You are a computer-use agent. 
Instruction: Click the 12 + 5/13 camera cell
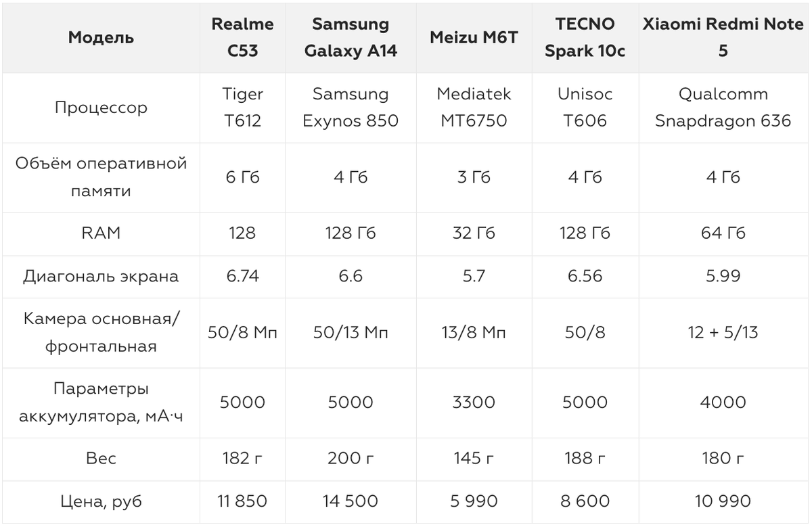pyautogui.click(x=723, y=333)
